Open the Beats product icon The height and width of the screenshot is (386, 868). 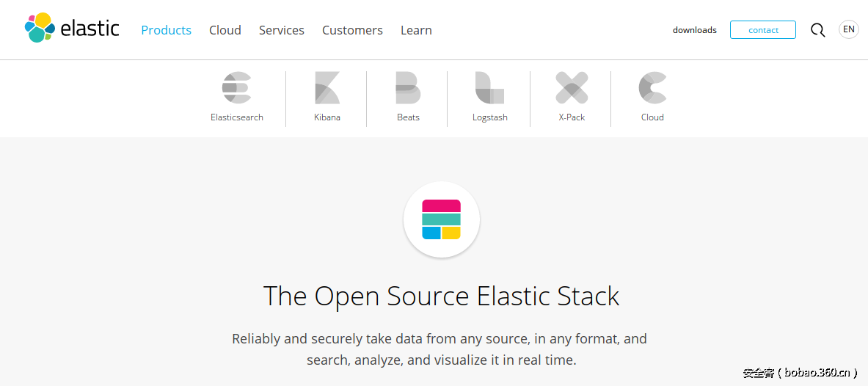[x=408, y=88]
